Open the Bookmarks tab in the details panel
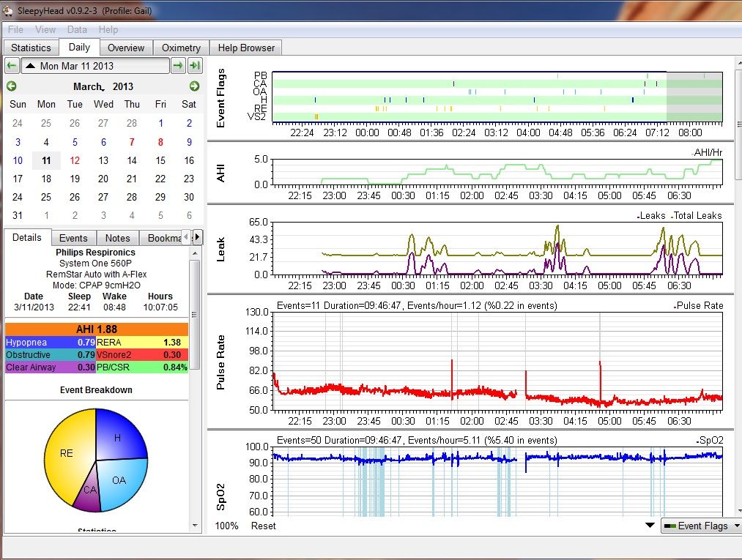 pos(164,238)
